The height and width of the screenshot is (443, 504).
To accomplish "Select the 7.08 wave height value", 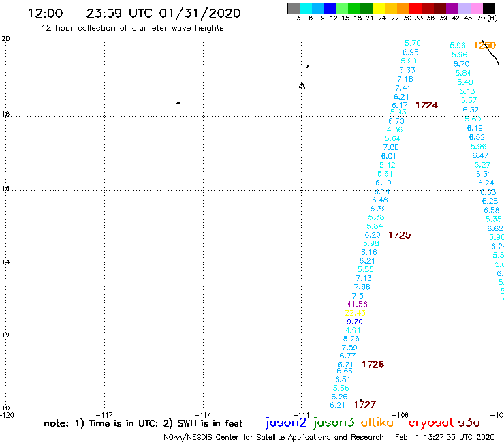I will [391, 147].
